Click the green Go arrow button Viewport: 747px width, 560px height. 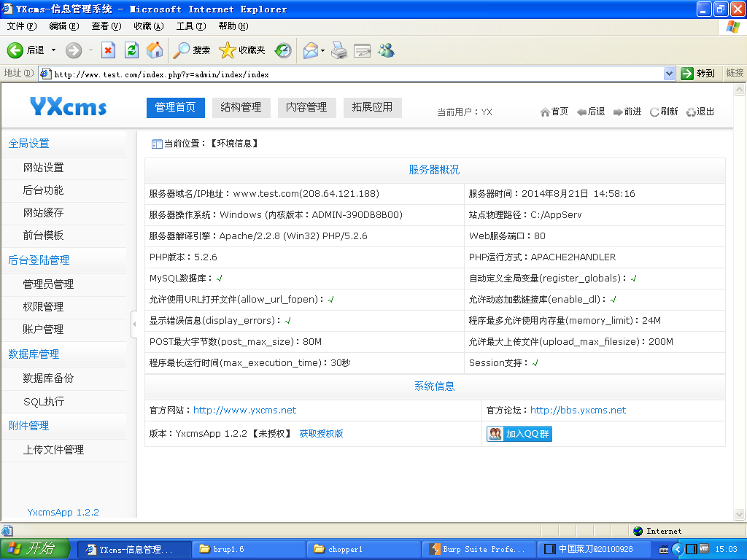point(686,74)
